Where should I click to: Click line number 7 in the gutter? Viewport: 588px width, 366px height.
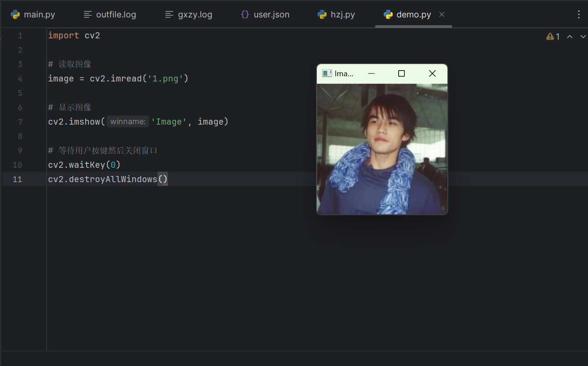pyautogui.click(x=20, y=122)
